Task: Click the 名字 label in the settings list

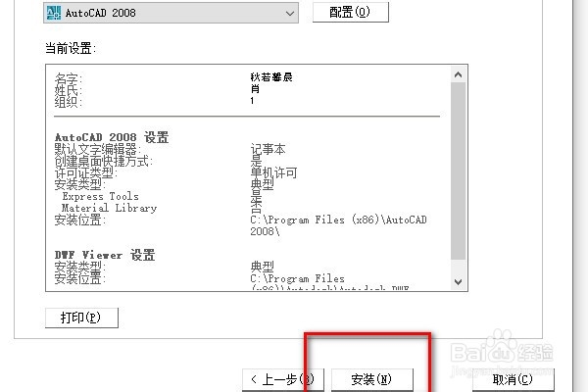Action: [68, 79]
